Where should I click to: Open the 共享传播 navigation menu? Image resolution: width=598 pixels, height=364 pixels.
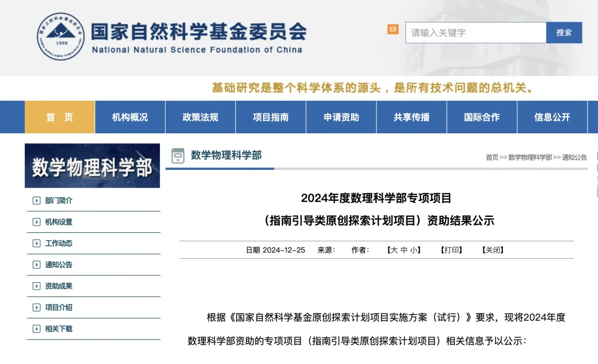(411, 117)
